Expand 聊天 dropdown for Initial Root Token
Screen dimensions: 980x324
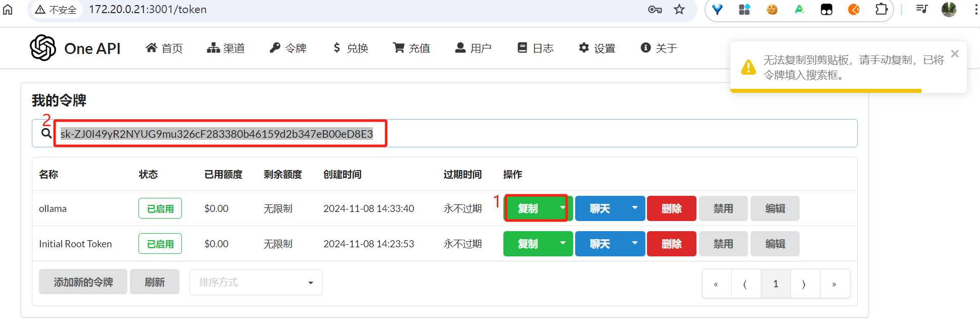pos(635,244)
